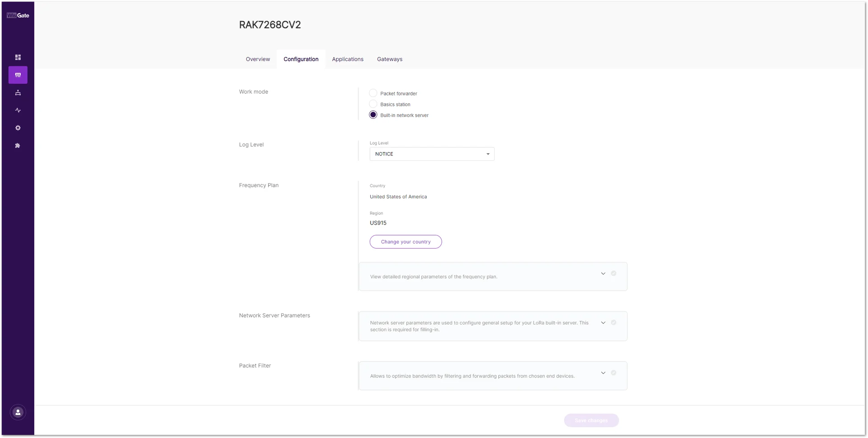Expand the Packet Filter section
This screenshot has width=868, height=438.
pos(603,373)
